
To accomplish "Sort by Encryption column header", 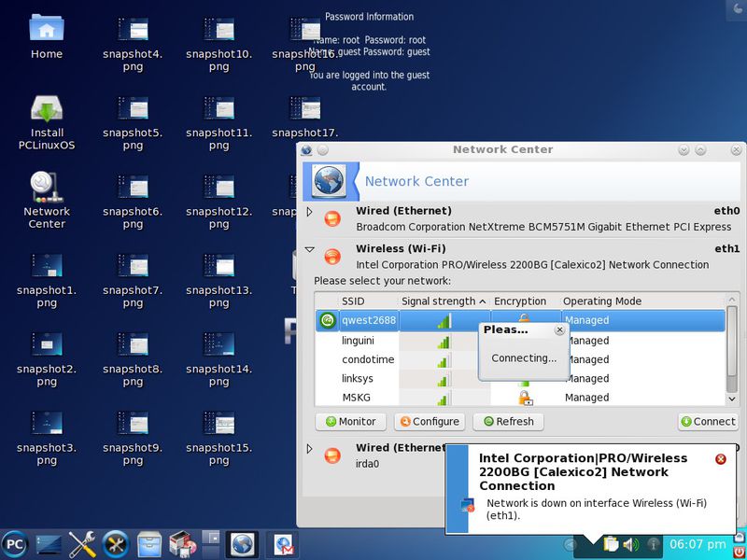I will point(526,301).
